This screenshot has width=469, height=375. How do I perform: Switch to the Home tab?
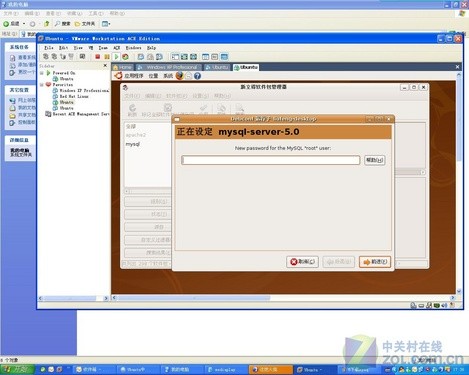tap(122, 67)
